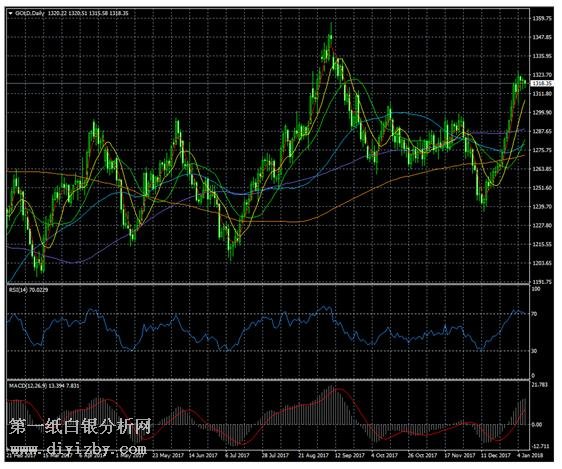
Task: Open the www.diyizby.com watermark link
Action: [x=78, y=449]
